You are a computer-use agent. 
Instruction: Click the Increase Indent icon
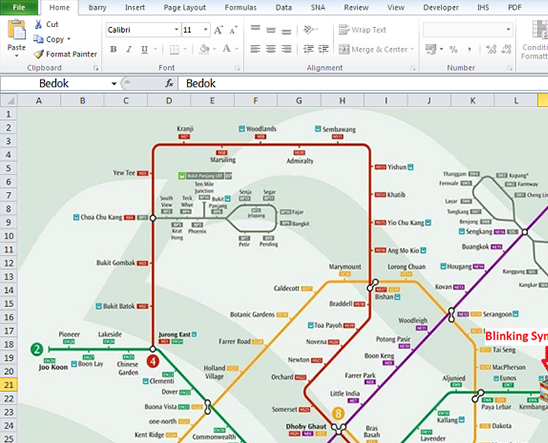click(x=324, y=49)
